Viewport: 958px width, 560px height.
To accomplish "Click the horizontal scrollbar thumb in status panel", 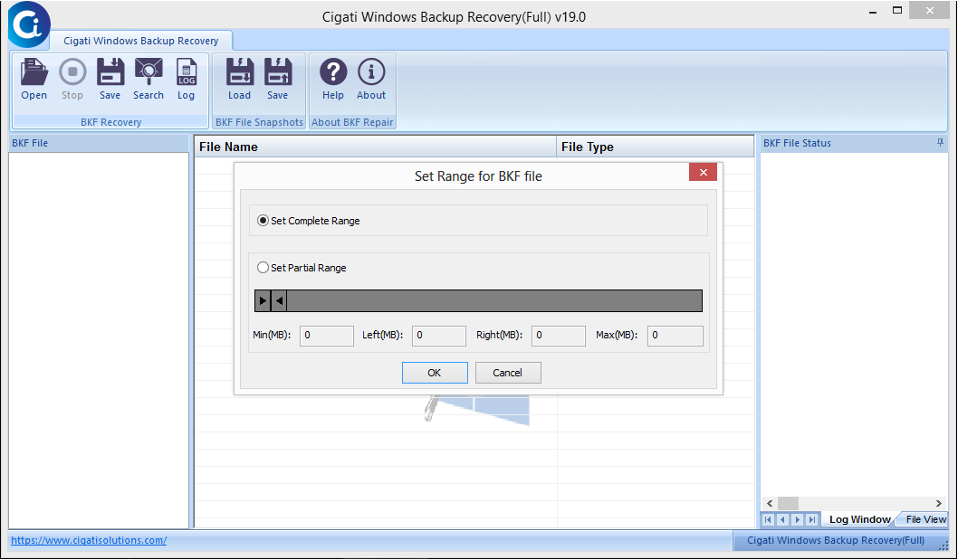I will [788, 503].
